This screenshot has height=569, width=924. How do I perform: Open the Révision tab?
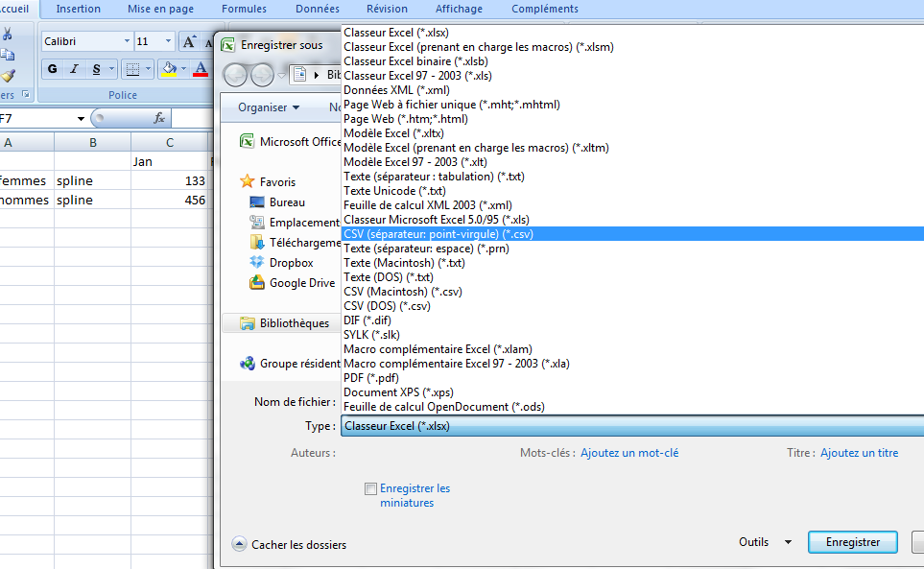pyautogui.click(x=388, y=9)
